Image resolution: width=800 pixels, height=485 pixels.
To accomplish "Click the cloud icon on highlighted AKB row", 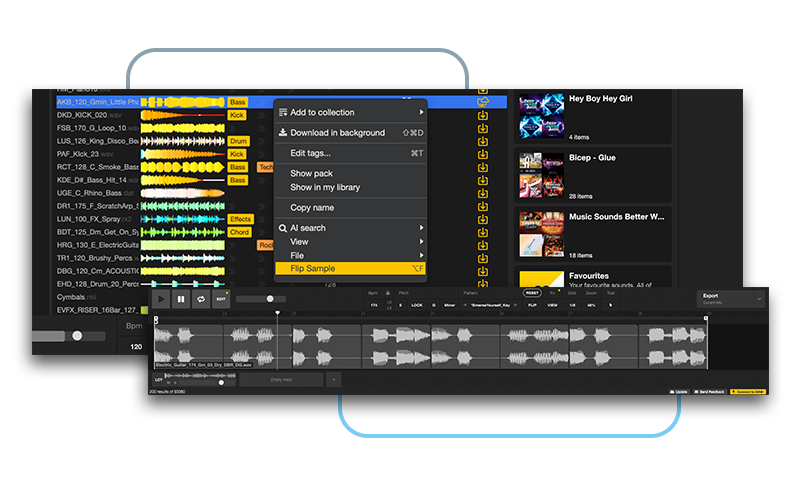I will (x=483, y=102).
